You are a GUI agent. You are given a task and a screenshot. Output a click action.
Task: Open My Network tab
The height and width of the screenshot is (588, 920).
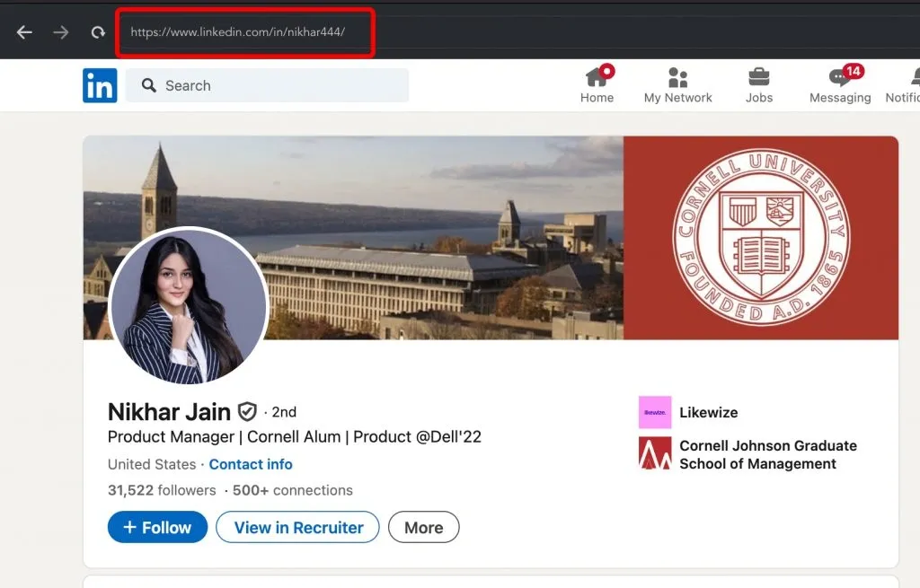click(x=677, y=85)
